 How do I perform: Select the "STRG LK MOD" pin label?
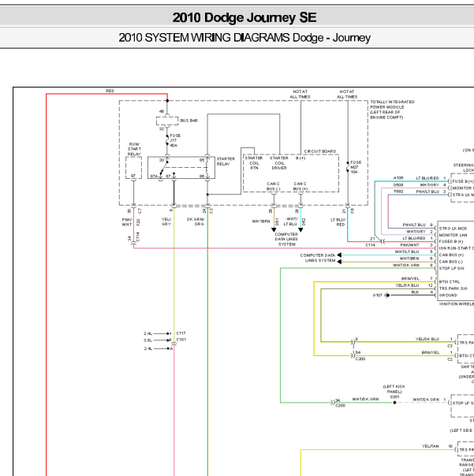point(453,229)
